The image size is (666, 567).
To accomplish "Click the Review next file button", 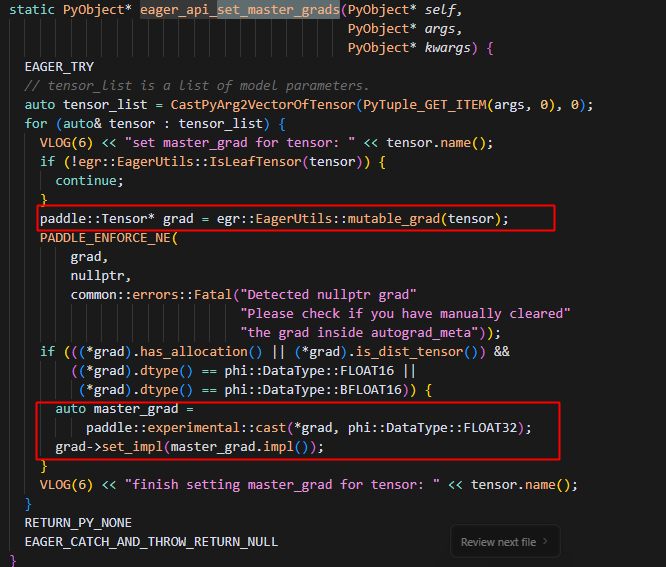I will coord(504,542).
